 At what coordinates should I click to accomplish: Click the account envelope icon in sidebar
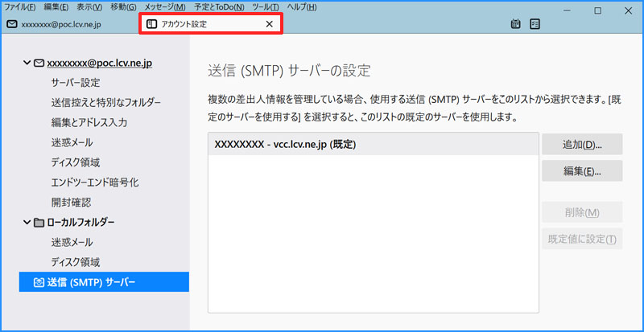[39, 62]
